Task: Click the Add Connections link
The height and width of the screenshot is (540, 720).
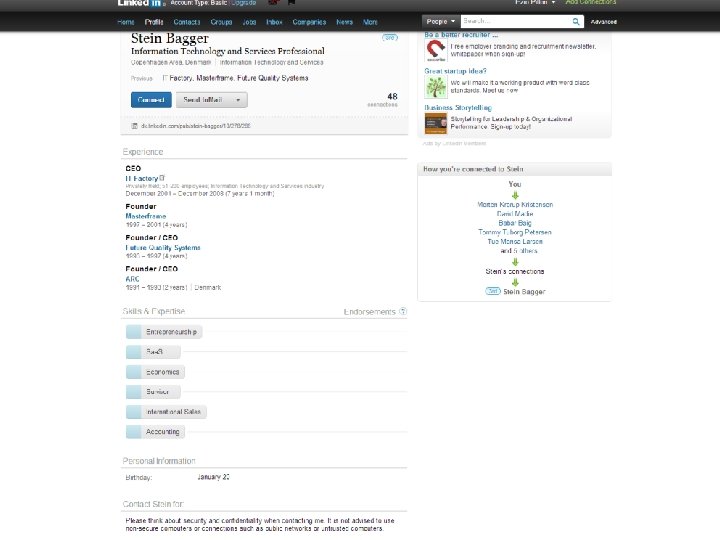Action: (x=591, y=2)
